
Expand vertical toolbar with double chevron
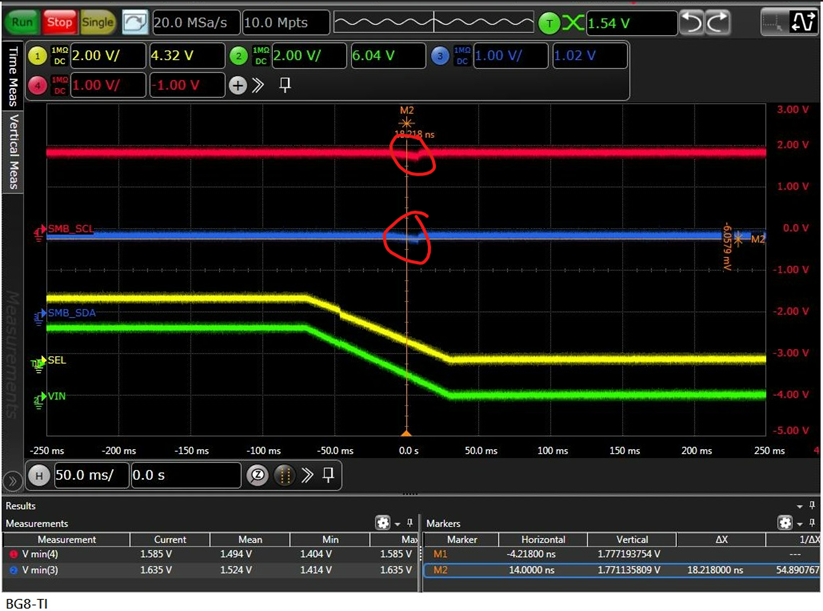coord(258,85)
